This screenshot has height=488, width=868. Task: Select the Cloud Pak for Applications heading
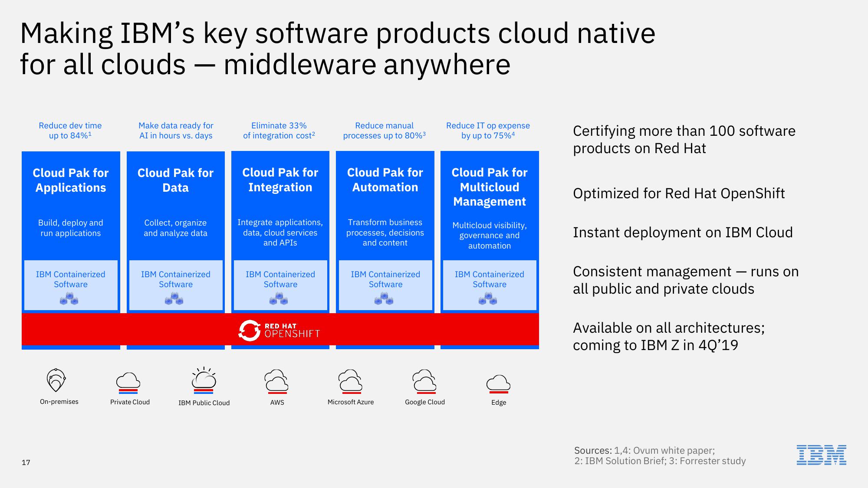(71, 180)
